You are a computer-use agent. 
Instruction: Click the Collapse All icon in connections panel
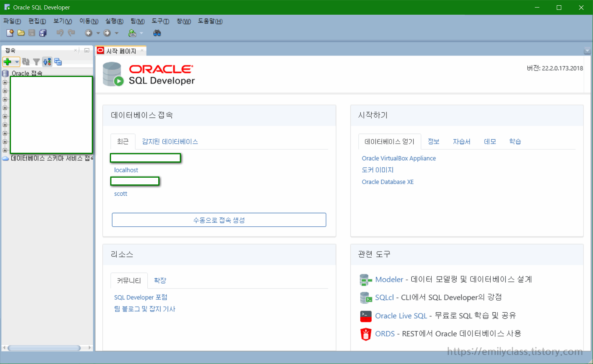tap(58, 61)
